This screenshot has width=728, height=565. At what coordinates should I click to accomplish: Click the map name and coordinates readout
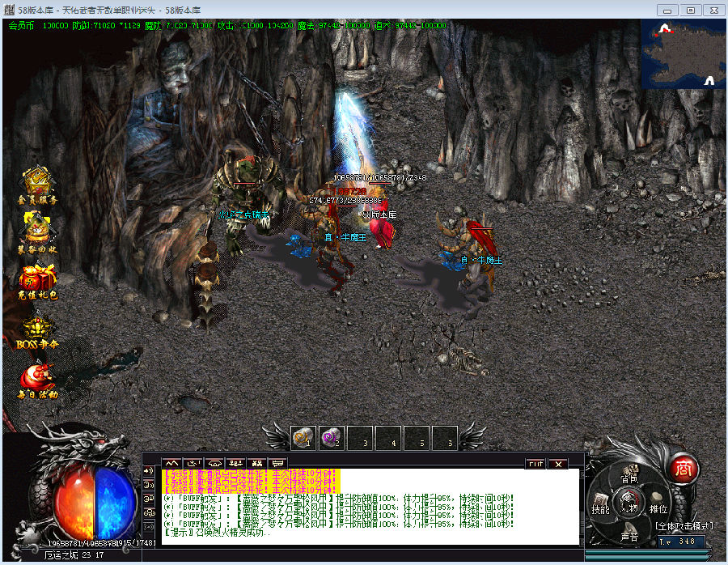point(74,554)
